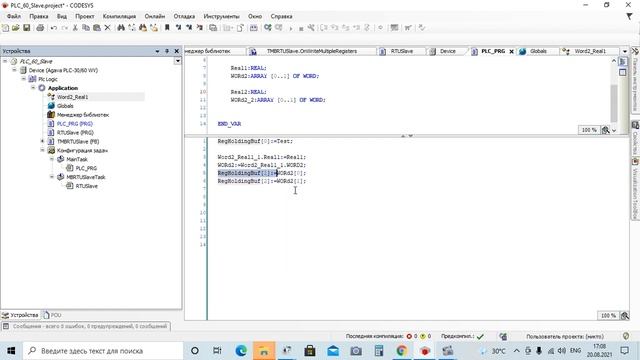Viewport: 640px width, 360px height.
Task: Open the Файл menu
Action: tap(14, 16)
